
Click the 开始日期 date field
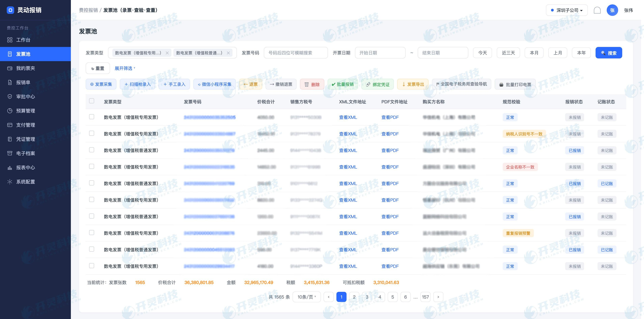pos(380,53)
